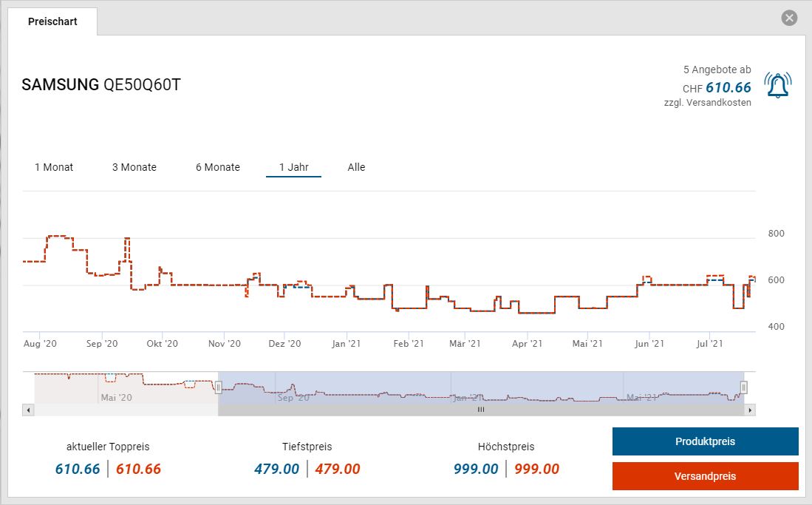Close the Preischart dialog

tap(790, 18)
